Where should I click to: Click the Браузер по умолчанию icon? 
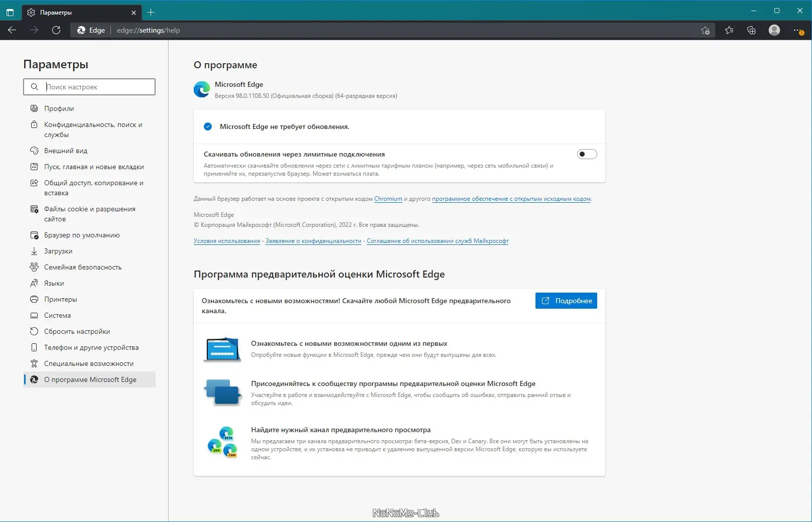(x=34, y=235)
